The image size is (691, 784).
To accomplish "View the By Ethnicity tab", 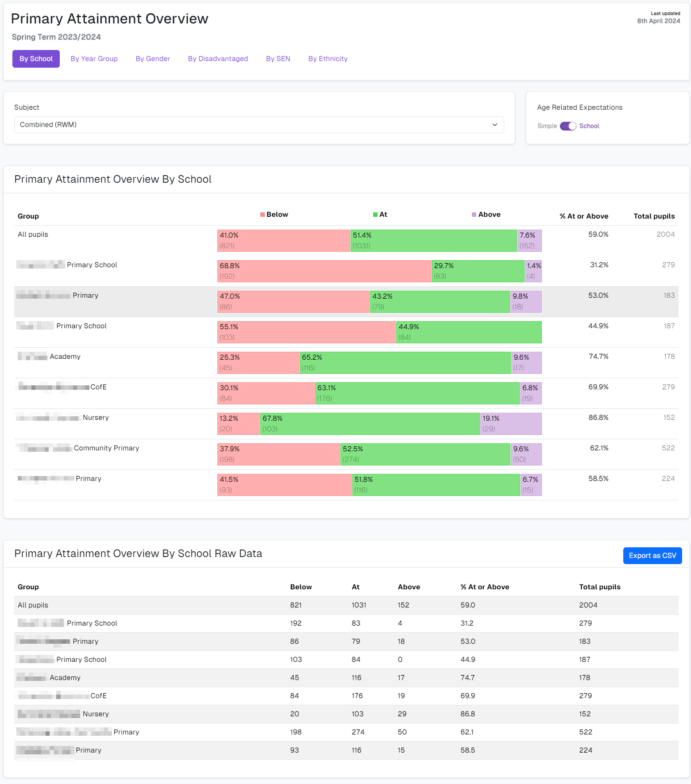I will tap(328, 59).
